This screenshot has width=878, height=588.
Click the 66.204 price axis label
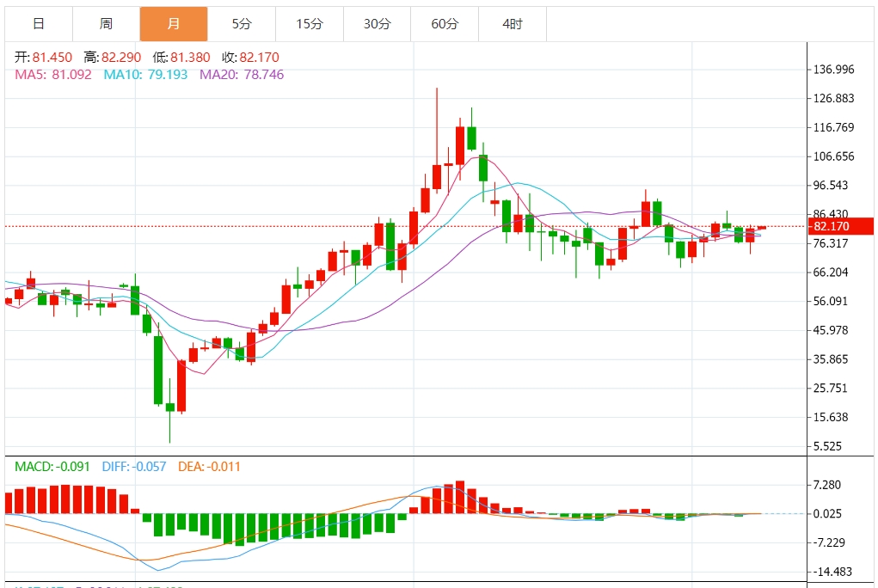(x=831, y=273)
